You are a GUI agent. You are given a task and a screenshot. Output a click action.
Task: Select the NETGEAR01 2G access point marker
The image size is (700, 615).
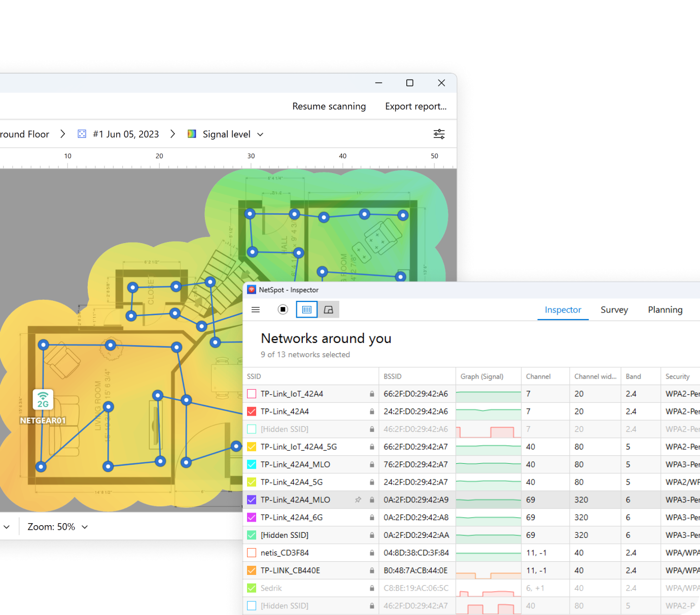(x=43, y=400)
